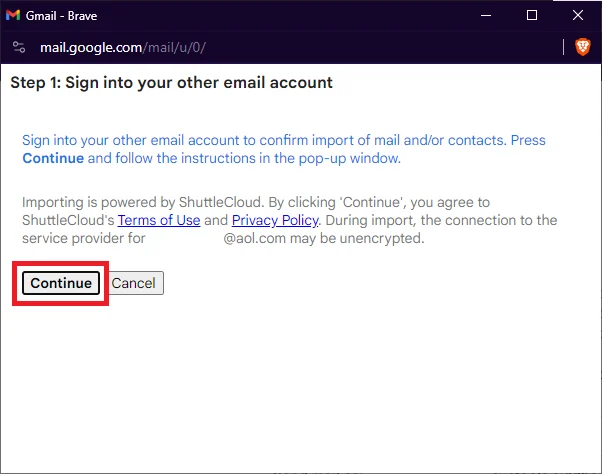Click the Continue button
Screen dimensions: 602x474
(x=61, y=283)
